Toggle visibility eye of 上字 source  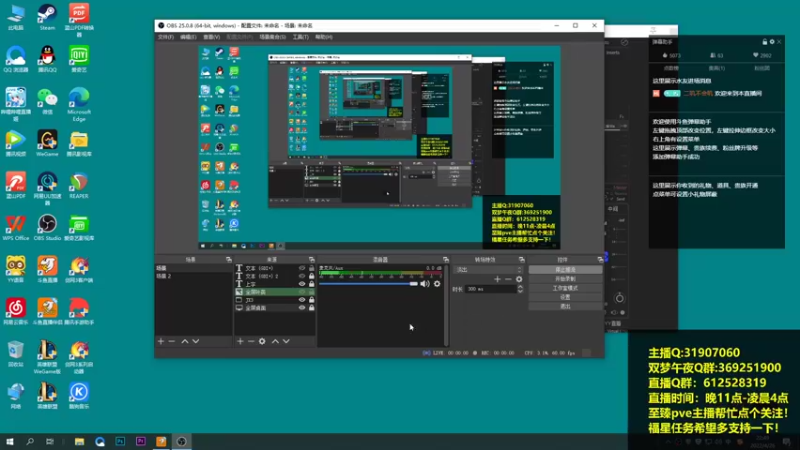coord(302,284)
